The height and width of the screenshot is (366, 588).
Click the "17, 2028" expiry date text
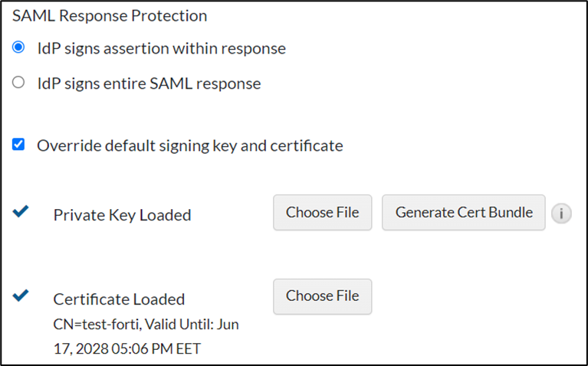point(80,348)
